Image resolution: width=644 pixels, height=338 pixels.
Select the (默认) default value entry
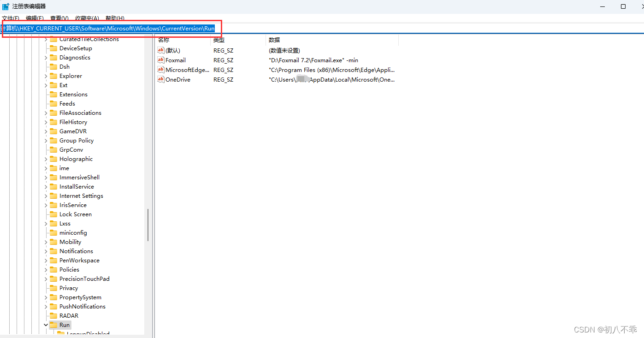click(x=173, y=50)
